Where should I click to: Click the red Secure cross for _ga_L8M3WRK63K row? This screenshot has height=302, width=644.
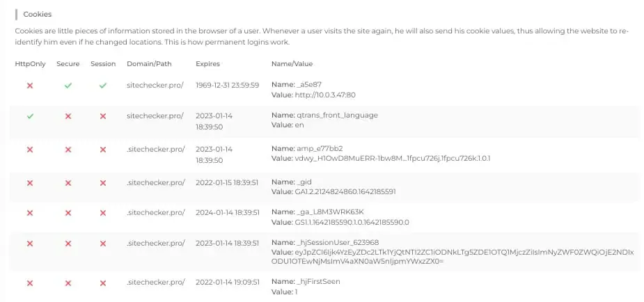tap(68, 213)
